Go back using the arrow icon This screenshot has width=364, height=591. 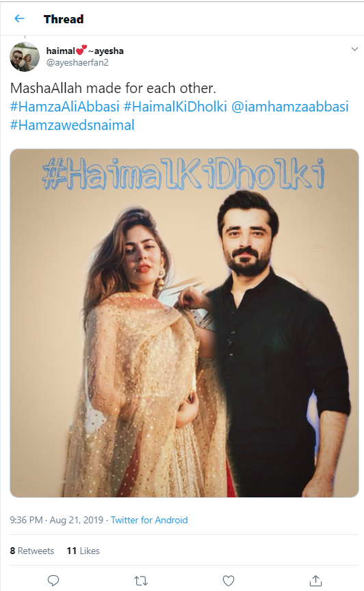pyautogui.click(x=19, y=18)
